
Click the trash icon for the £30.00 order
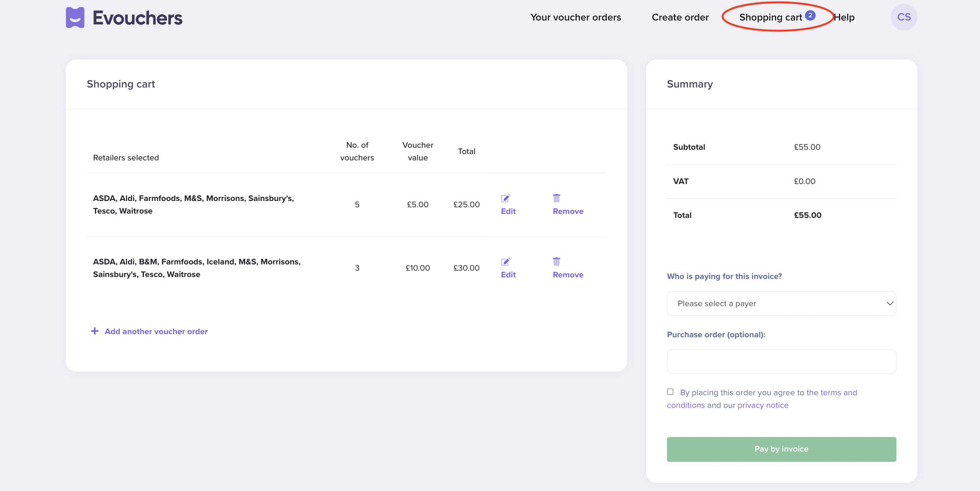[556, 261]
